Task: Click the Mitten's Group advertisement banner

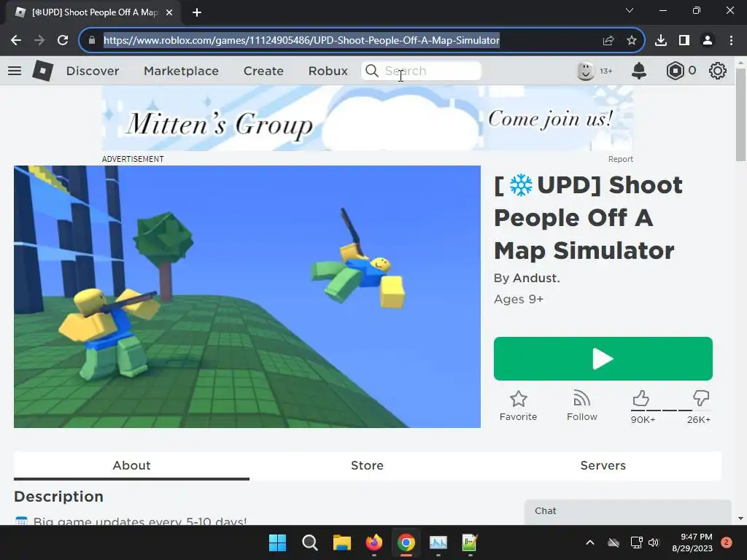Action: (368, 119)
